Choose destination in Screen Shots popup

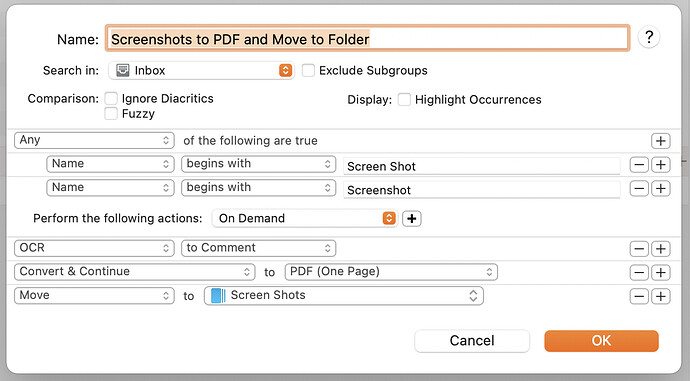pyautogui.click(x=344, y=296)
